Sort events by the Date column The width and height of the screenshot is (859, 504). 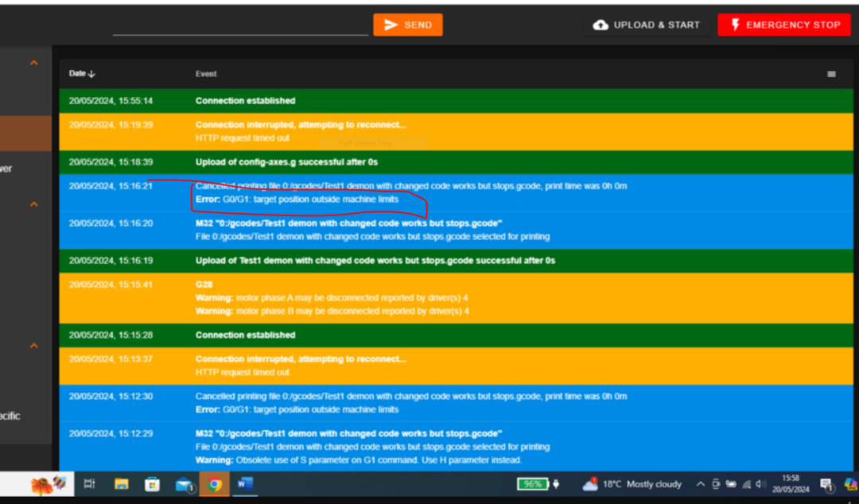pos(82,74)
